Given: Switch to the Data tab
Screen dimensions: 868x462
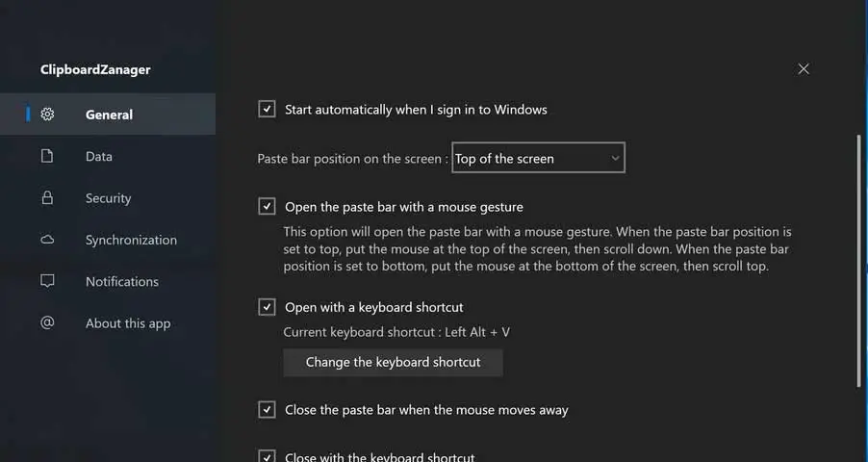Looking at the screenshot, I should click(x=99, y=156).
